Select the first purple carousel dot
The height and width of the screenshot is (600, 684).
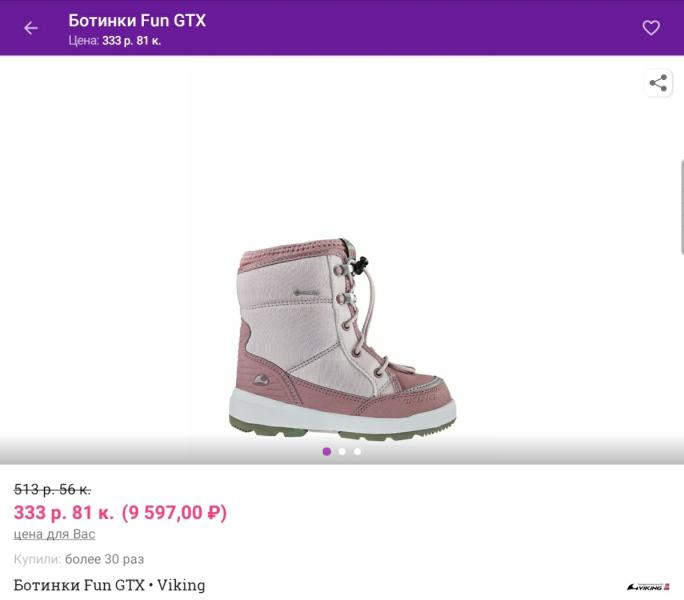coord(326,452)
